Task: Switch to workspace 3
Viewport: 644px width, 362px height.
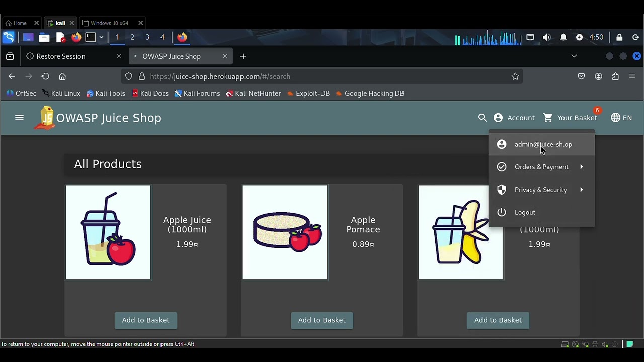Action: 147,37
